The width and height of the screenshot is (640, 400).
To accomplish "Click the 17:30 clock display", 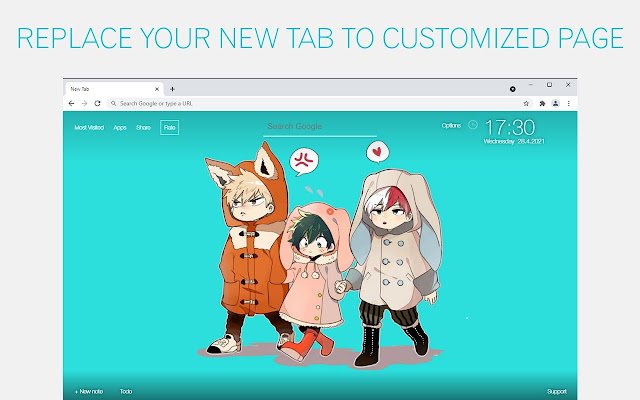I will (510, 127).
